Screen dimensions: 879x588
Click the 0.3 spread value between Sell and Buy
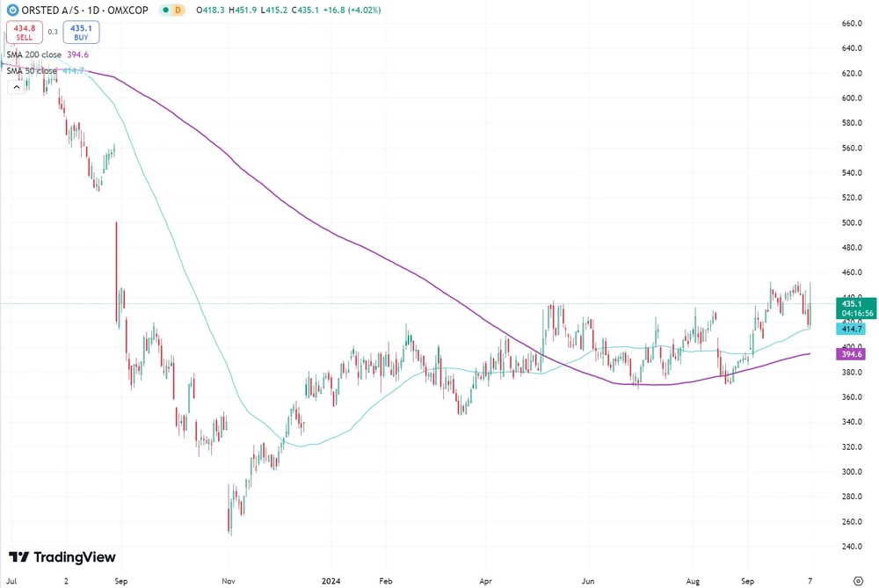coord(53,33)
